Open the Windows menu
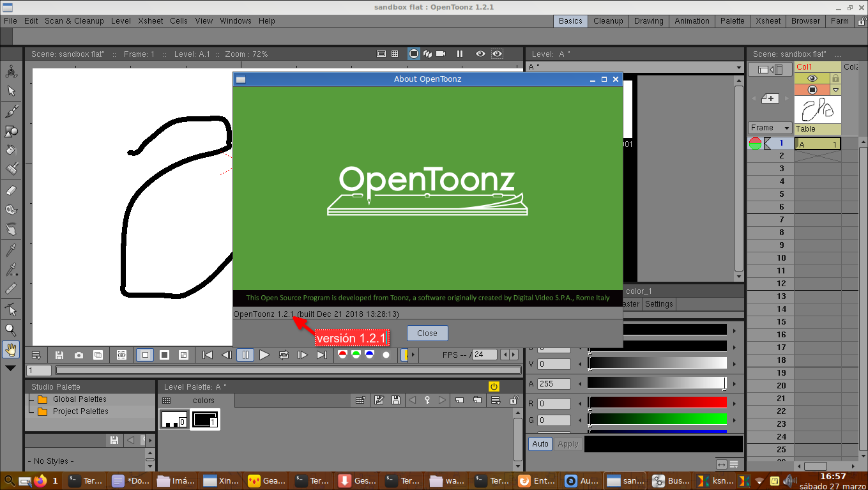The width and height of the screenshot is (868, 490). coord(236,20)
